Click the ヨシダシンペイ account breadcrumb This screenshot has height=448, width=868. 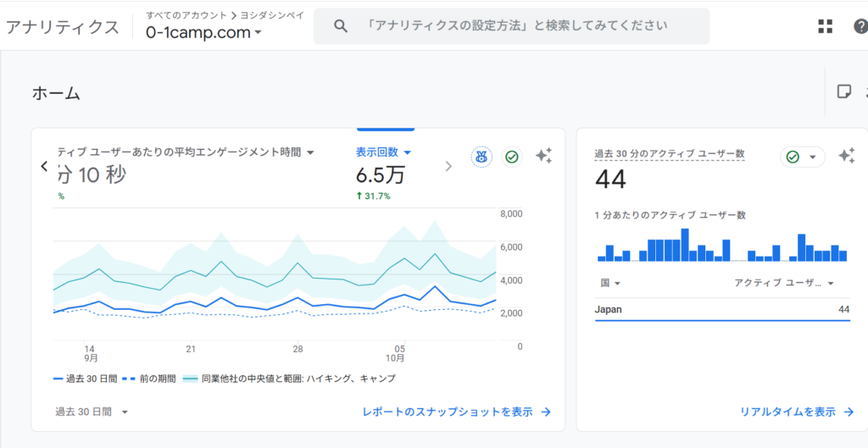(x=271, y=15)
